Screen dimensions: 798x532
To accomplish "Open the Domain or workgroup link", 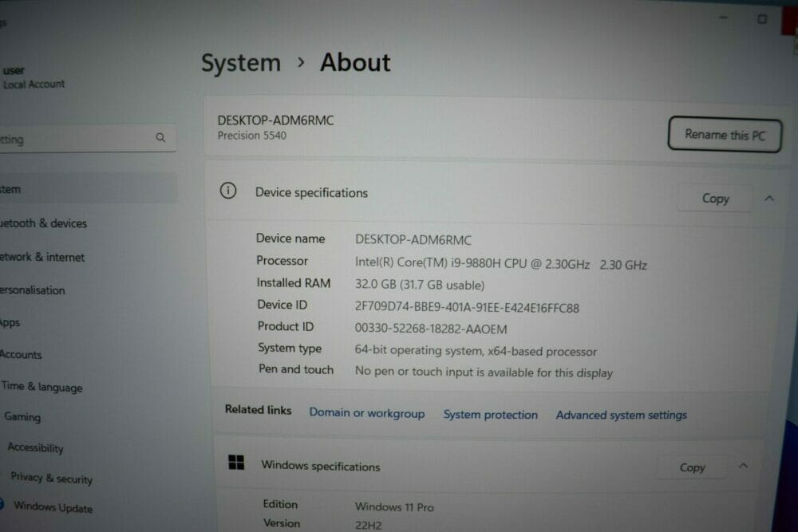I will [x=367, y=413].
